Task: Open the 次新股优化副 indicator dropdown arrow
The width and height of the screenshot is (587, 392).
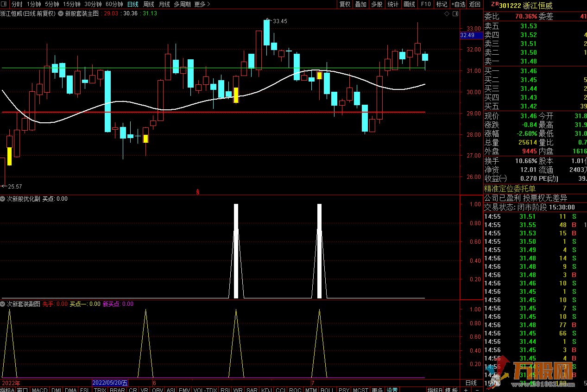Action: tap(3, 199)
